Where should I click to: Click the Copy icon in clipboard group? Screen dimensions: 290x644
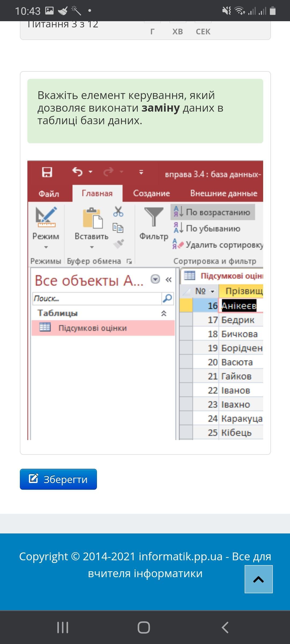click(x=118, y=228)
